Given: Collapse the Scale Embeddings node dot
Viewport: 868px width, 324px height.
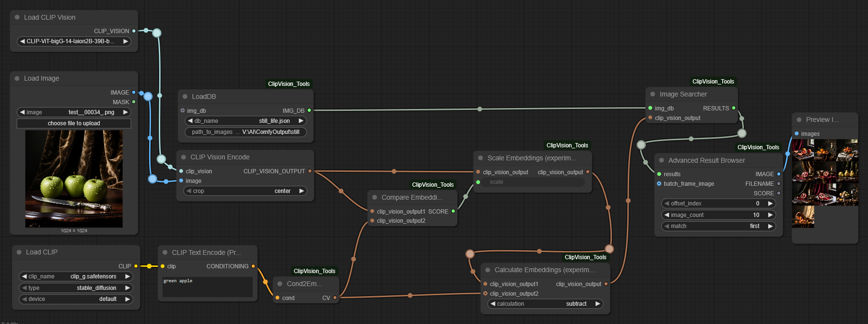Looking at the screenshot, I should click(x=481, y=158).
